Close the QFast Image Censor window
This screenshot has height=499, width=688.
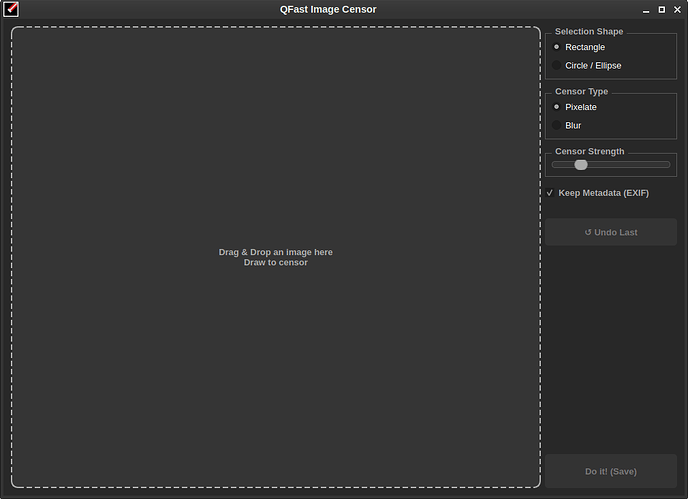click(676, 9)
